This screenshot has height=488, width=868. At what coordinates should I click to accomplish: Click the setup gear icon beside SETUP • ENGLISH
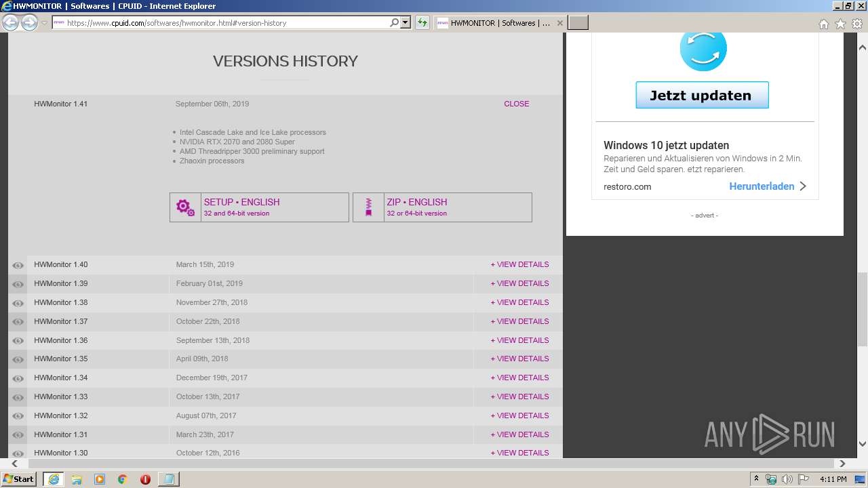(185, 207)
